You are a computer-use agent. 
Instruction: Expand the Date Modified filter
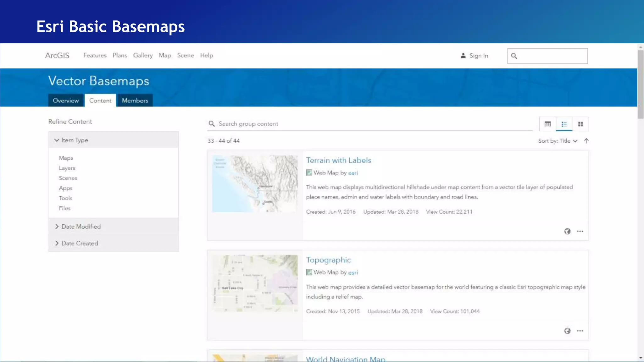tap(113, 227)
